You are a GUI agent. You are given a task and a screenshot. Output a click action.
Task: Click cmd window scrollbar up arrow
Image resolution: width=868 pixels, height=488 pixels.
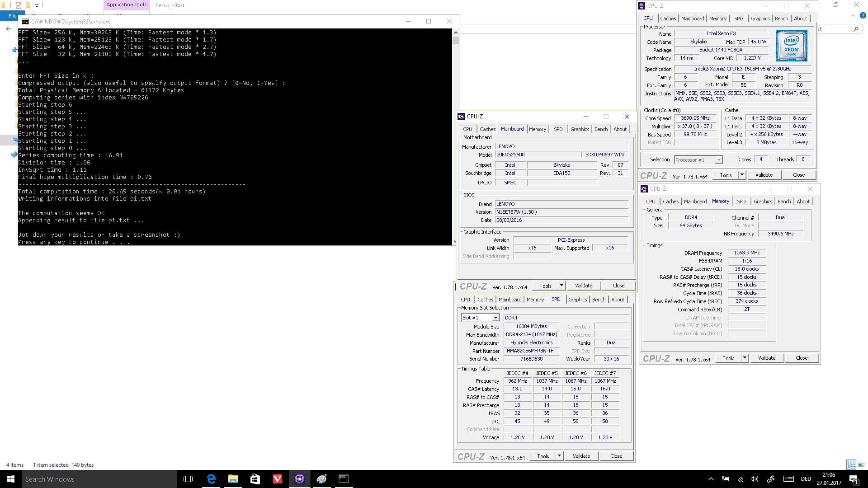pyautogui.click(x=456, y=33)
